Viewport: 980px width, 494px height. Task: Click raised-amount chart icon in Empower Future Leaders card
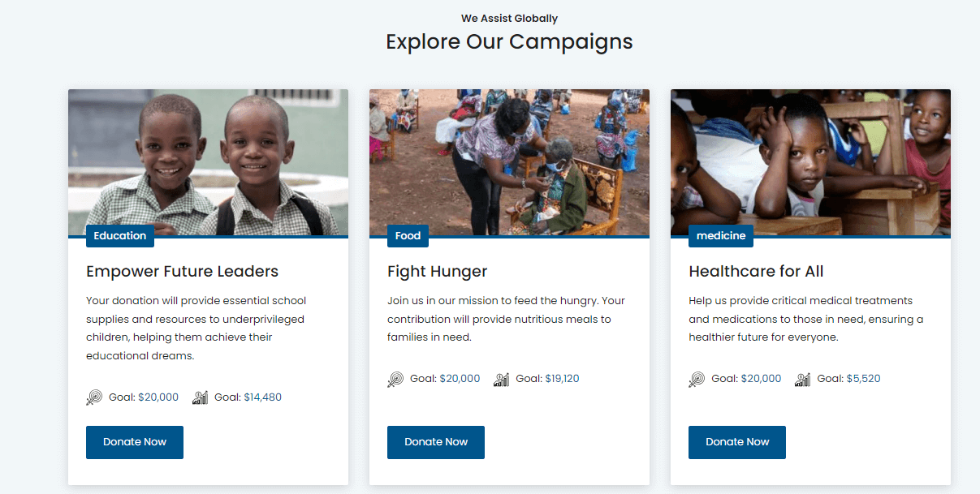(200, 397)
